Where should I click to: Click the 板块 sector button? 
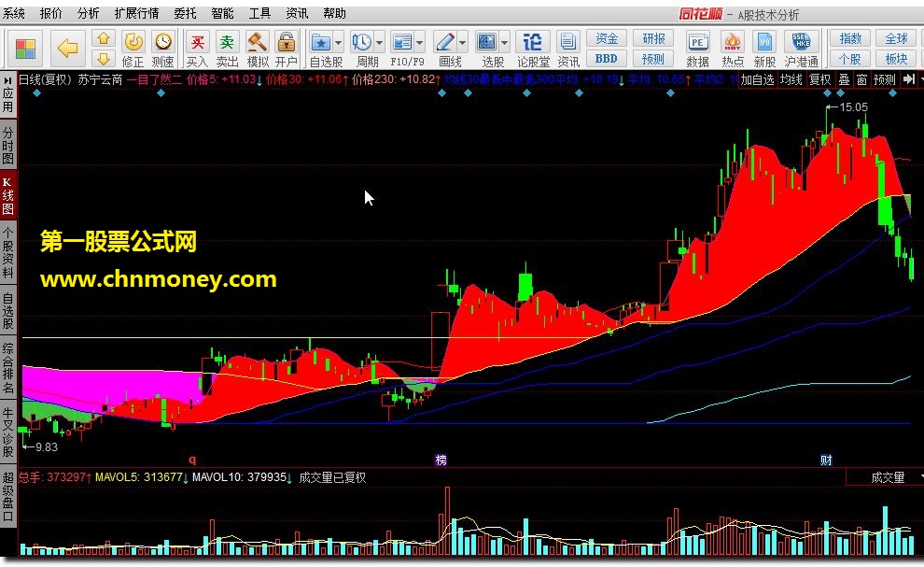896,59
